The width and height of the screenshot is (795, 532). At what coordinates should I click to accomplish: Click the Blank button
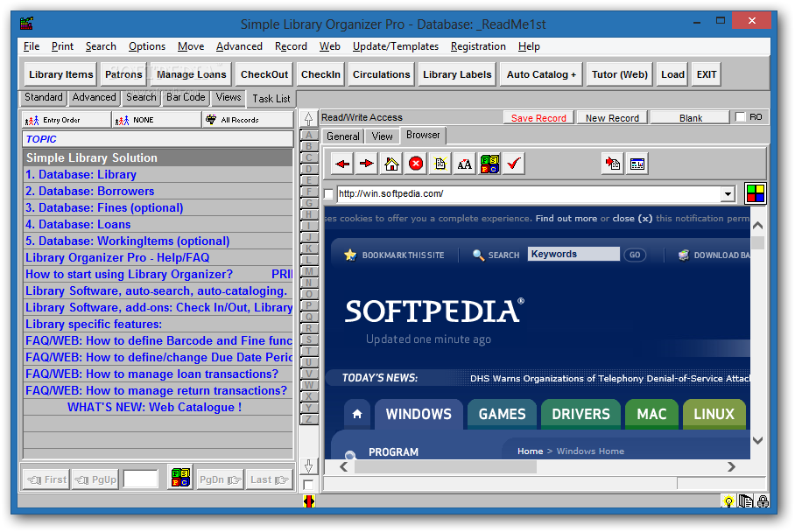pos(691,118)
